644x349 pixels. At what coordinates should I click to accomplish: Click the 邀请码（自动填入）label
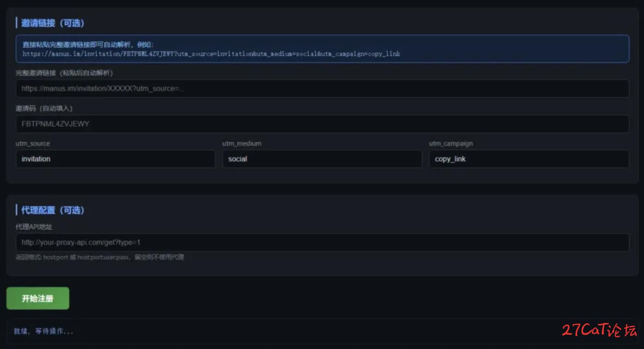(x=44, y=108)
